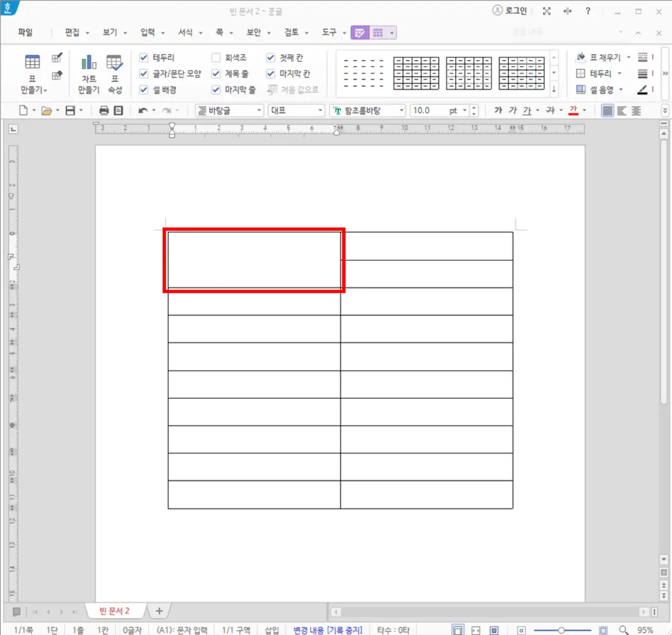Select the draw table pencil icon
Screen dimensions: 672x635
point(57,58)
